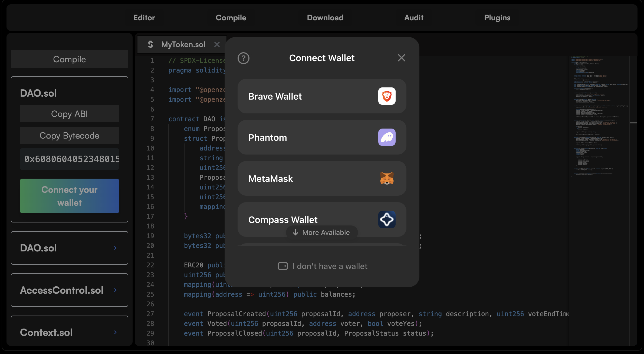Open the wallet help question mark
This screenshot has width=644, height=354.
[x=243, y=58]
